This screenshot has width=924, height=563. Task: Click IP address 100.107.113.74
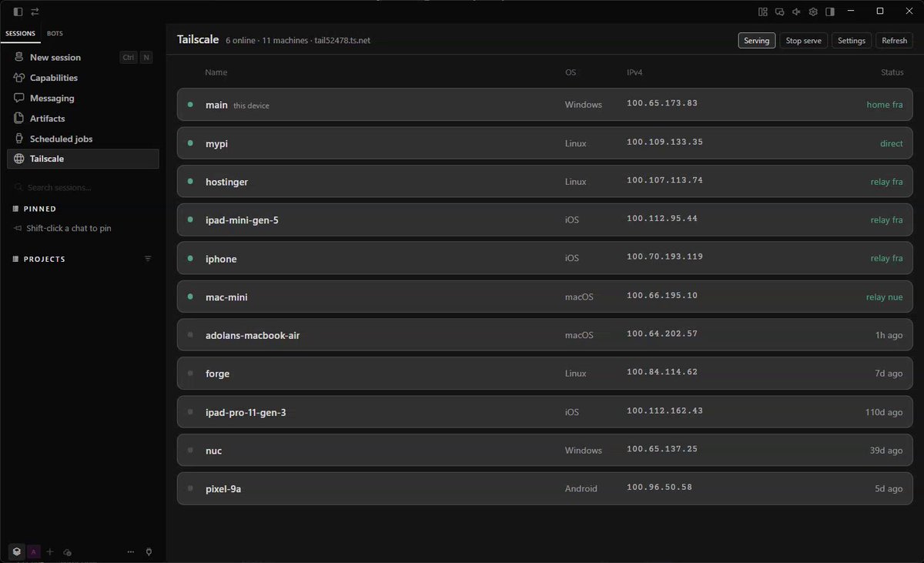pyautogui.click(x=665, y=180)
